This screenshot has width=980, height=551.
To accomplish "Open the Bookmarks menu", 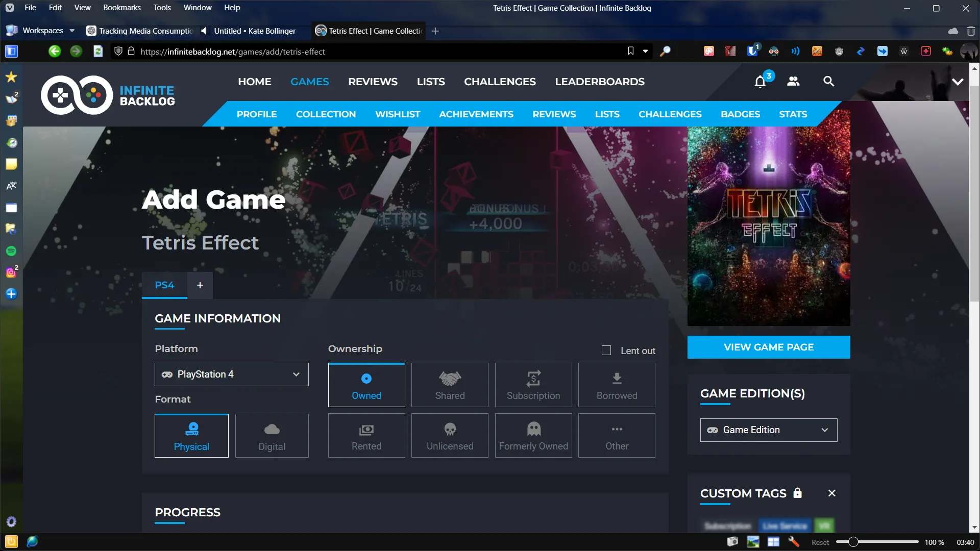I will coord(122,8).
